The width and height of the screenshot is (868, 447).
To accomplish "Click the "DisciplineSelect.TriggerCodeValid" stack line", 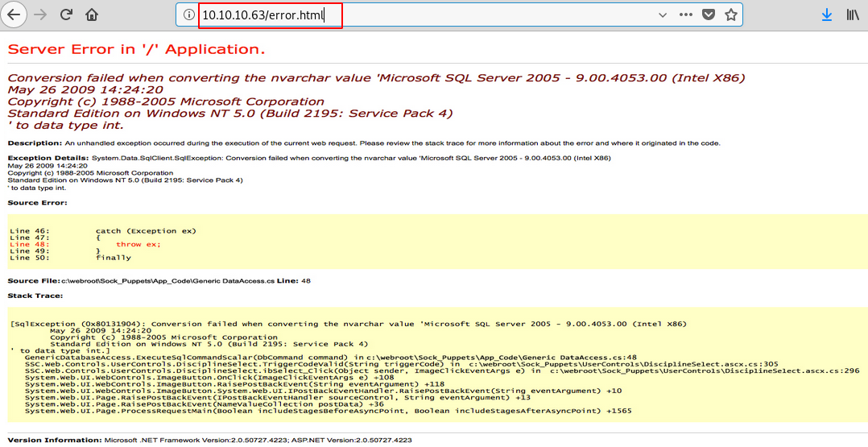I will (401, 364).
